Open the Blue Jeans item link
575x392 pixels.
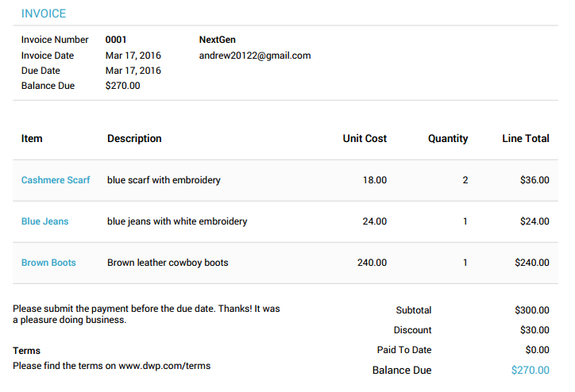click(44, 221)
